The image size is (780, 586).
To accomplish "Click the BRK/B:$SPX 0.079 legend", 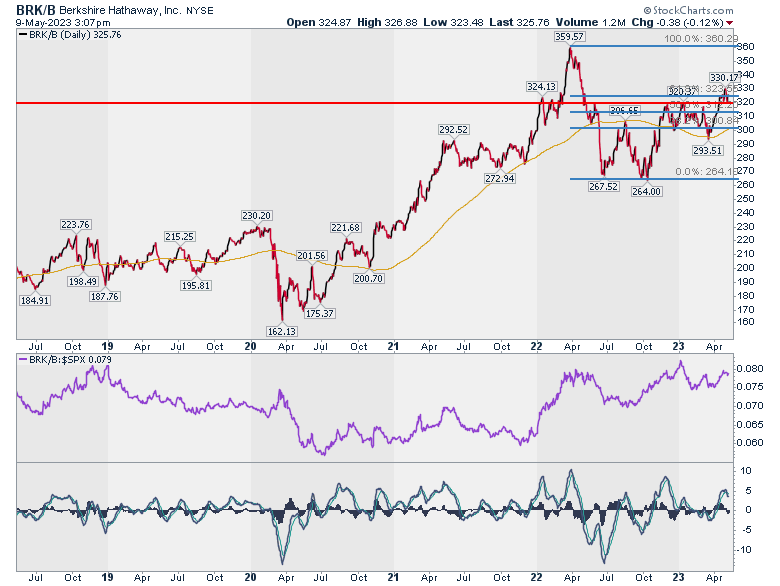I will pos(65,360).
